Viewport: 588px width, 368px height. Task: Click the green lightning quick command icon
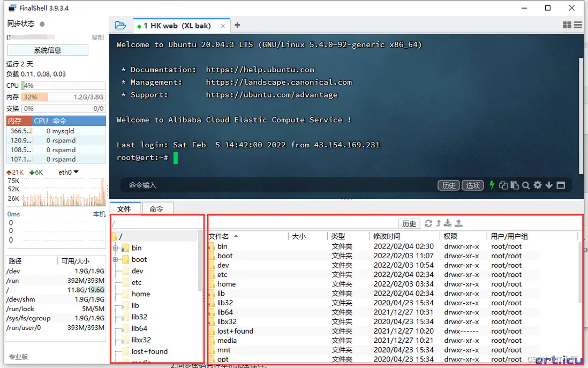pyautogui.click(x=492, y=185)
